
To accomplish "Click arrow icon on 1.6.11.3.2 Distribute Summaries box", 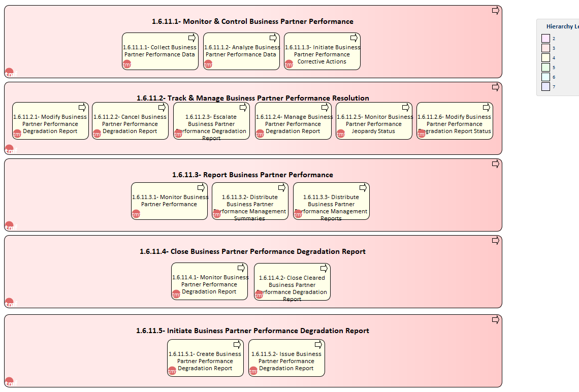I will [x=282, y=187].
